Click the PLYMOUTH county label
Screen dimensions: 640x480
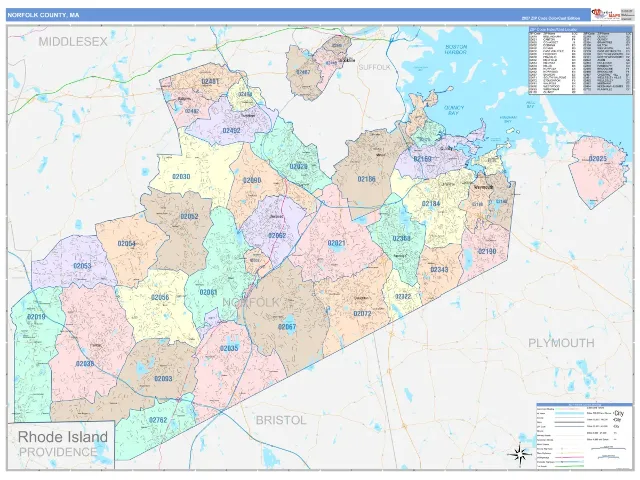pos(561,343)
